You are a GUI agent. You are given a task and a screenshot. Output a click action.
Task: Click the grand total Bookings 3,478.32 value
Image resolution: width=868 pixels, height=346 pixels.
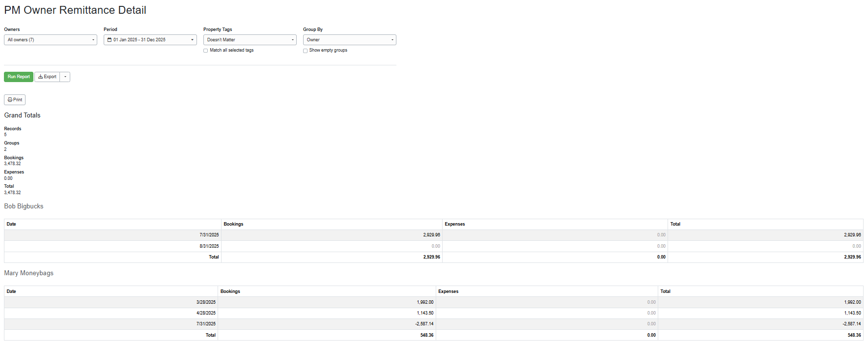click(13, 164)
